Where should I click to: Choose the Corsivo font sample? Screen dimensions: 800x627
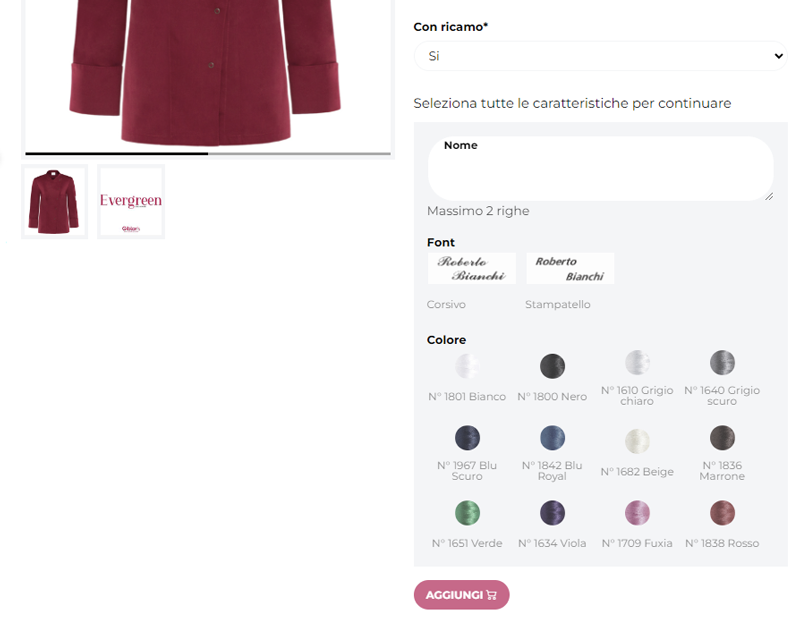point(471,268)
